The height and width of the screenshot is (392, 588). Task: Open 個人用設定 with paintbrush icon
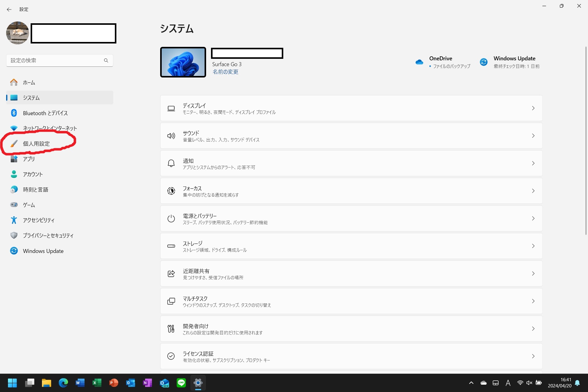coord(14,144)
